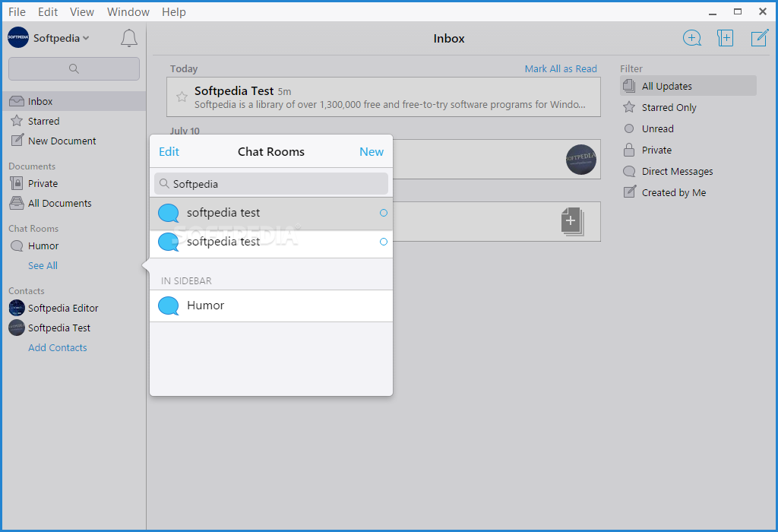This screenshot has width=778, height=532.
Task: Click the blue Humor bubble icon in popup
Action: [168, 306]
